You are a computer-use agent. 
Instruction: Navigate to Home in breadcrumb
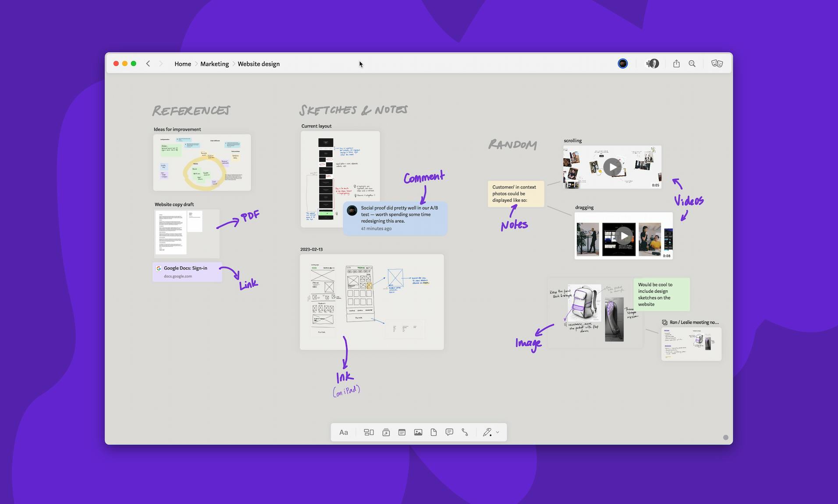click(x=183, y=64)
